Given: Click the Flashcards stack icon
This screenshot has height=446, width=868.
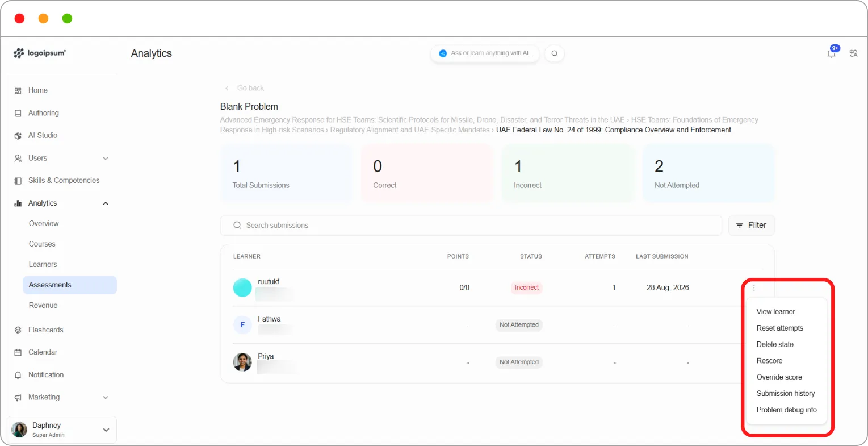Looking at the screenshot, I should pos(18,330).
